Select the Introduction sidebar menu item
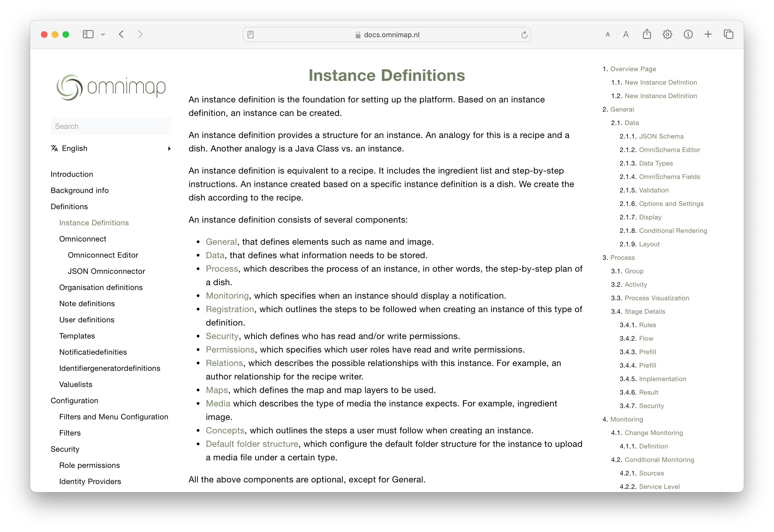Screen dimensions: 774x532 coord(71,174)
